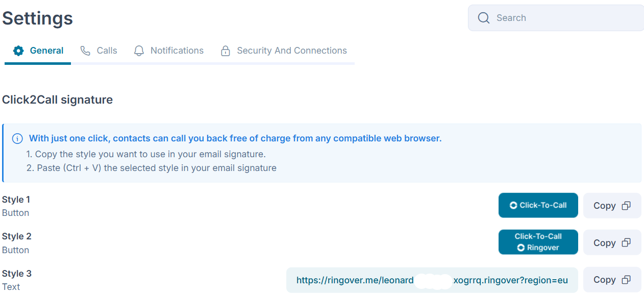This screenshot has height=294, width=644.
Task: Copy the Style 3 text link
Action: pos(612,280)
